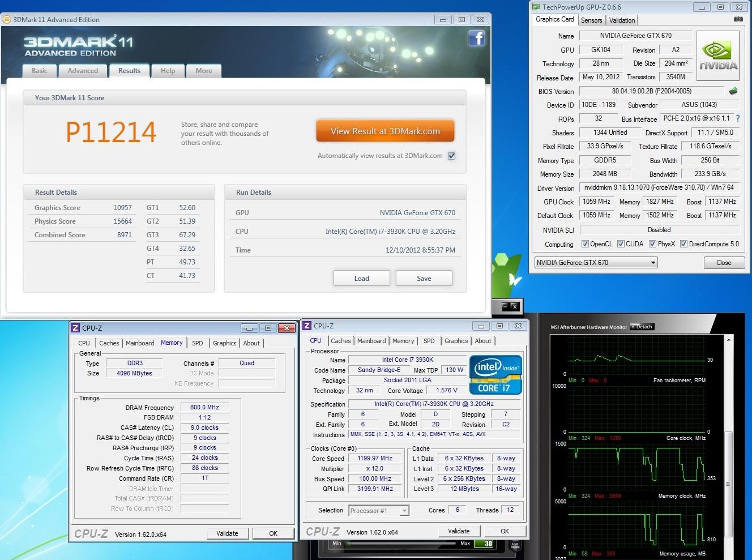This screenshot has width=752, height=560.
Task: Open the Help tab in 3DMark
Action: pyautogui.click(x=168, y=71)
